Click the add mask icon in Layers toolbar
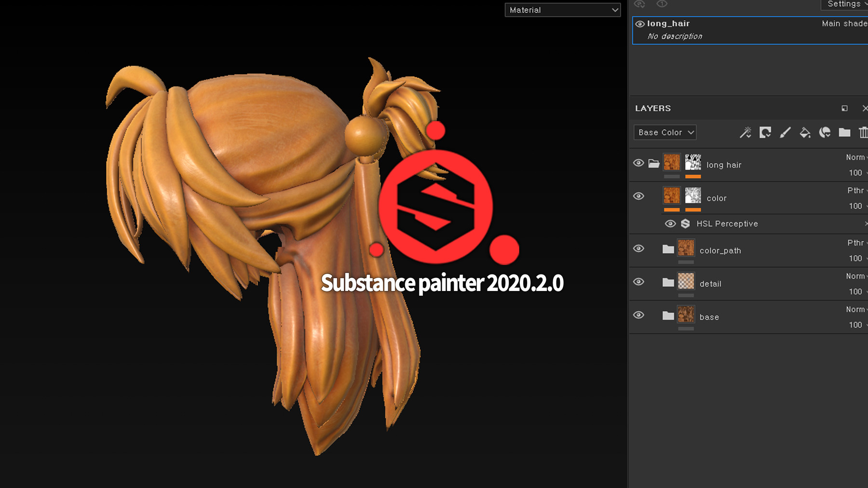Viewport: 868px width, 488px height. (765, 132)
